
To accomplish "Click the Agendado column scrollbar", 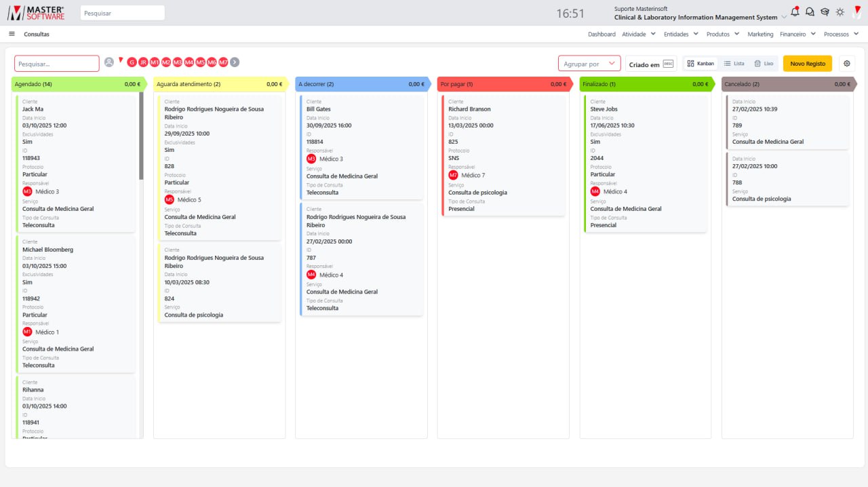I will coord(141,136).
